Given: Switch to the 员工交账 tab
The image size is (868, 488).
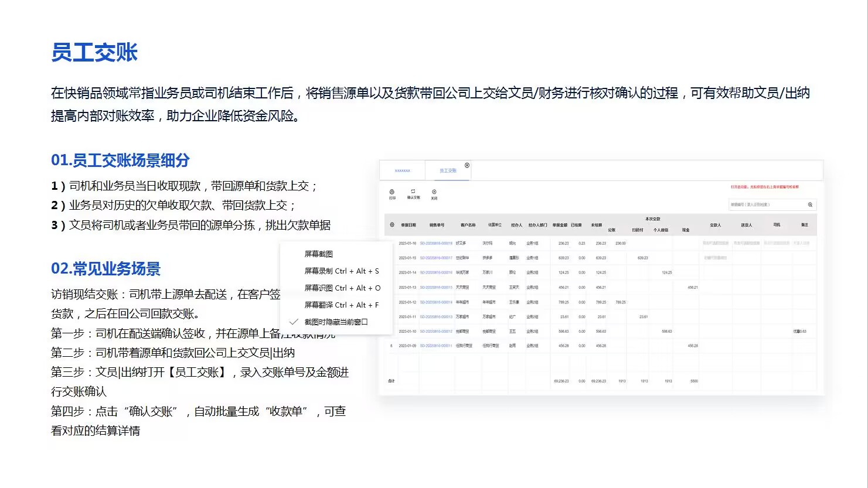Looking at the screenshot, I should point(448,170).
